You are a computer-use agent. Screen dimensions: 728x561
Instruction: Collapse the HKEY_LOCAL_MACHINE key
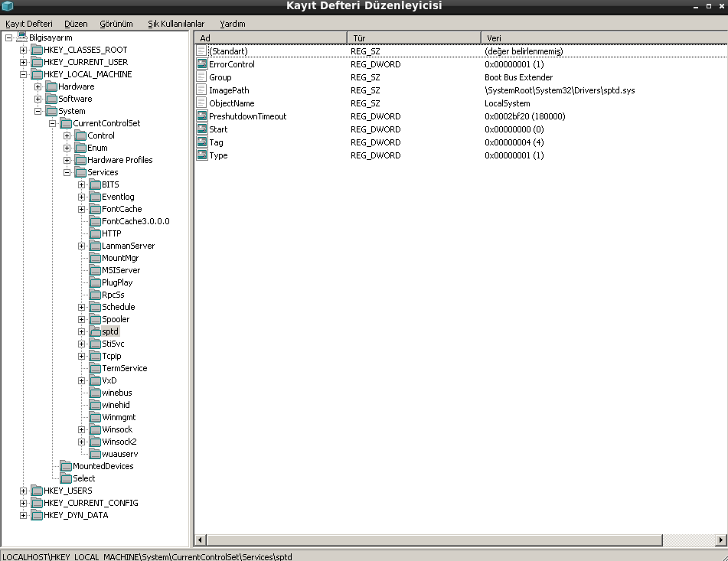[23, 74]
